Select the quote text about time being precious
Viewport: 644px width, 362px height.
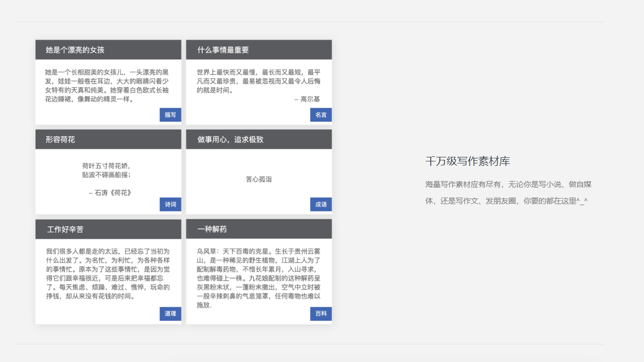tap(259, 81)
